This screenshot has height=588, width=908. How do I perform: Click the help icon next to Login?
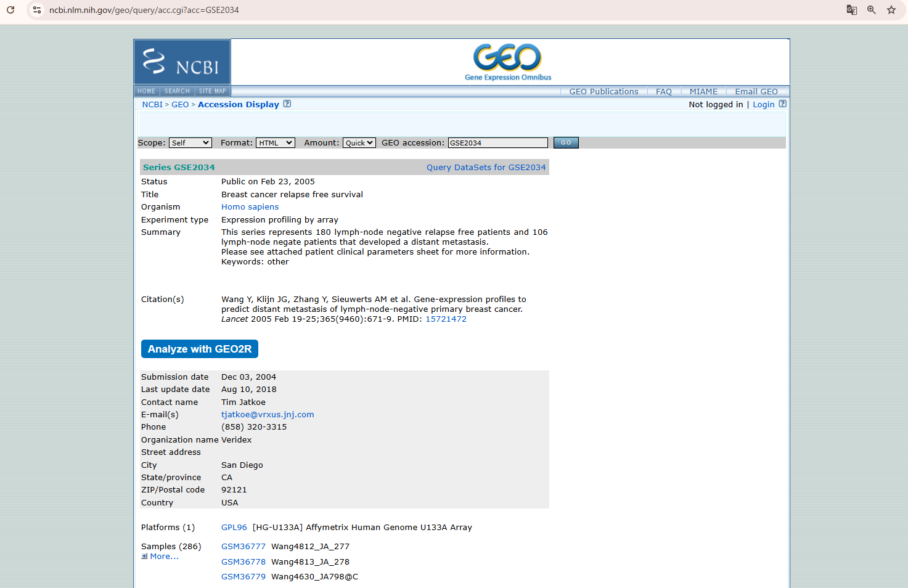[782, 104]
